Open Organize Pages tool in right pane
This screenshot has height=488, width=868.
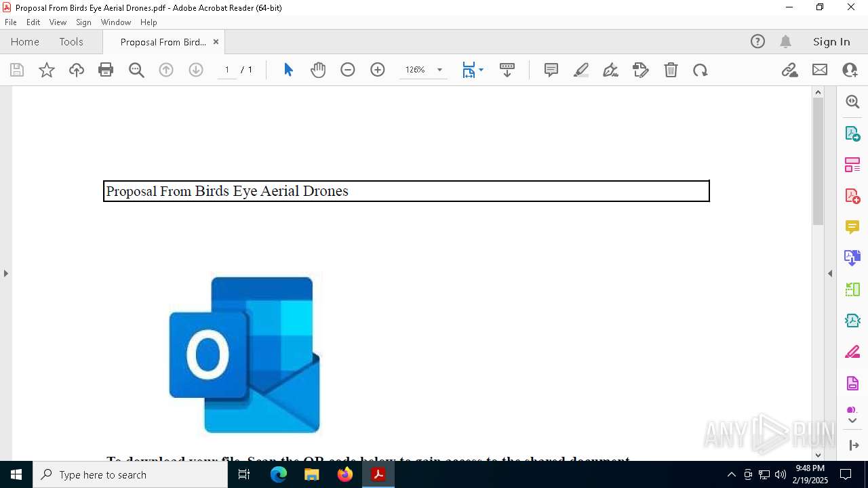pos(852,165)
